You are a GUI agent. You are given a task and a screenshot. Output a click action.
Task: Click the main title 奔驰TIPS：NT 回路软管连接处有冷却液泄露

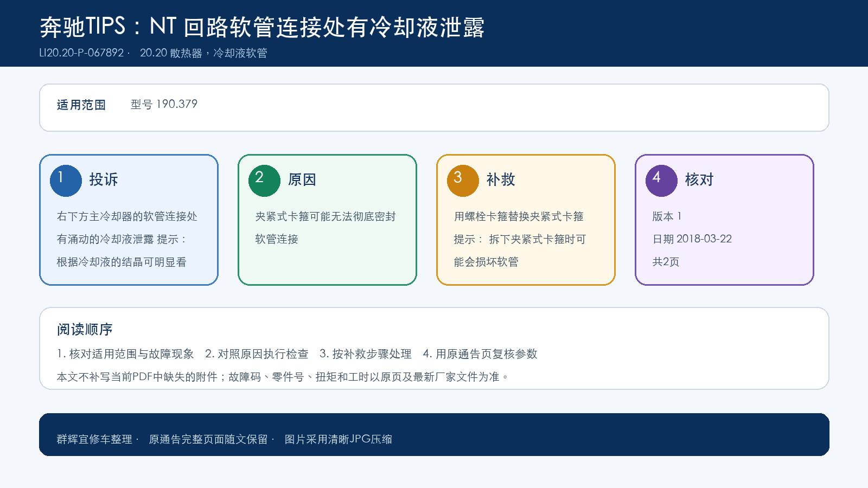[262, 27]
